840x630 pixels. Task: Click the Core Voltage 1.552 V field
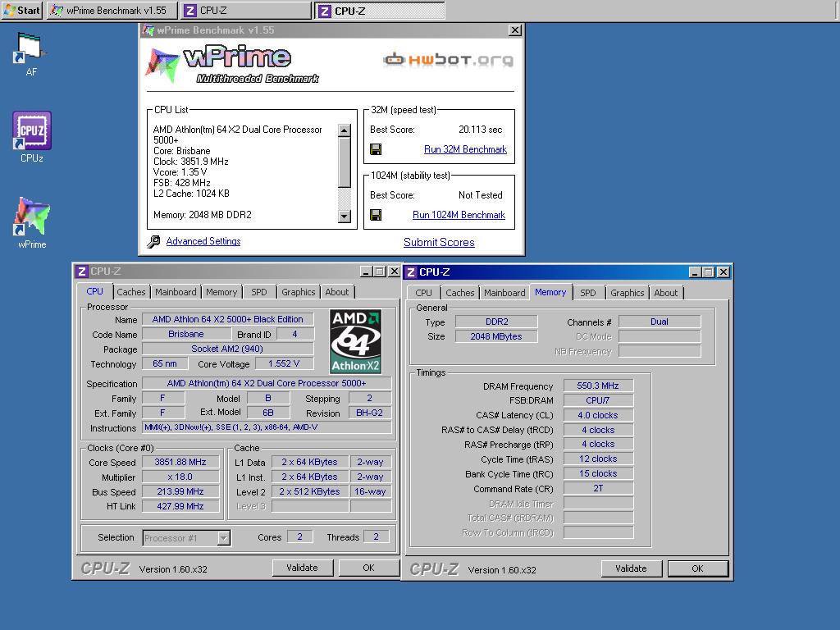coord(284,363)
